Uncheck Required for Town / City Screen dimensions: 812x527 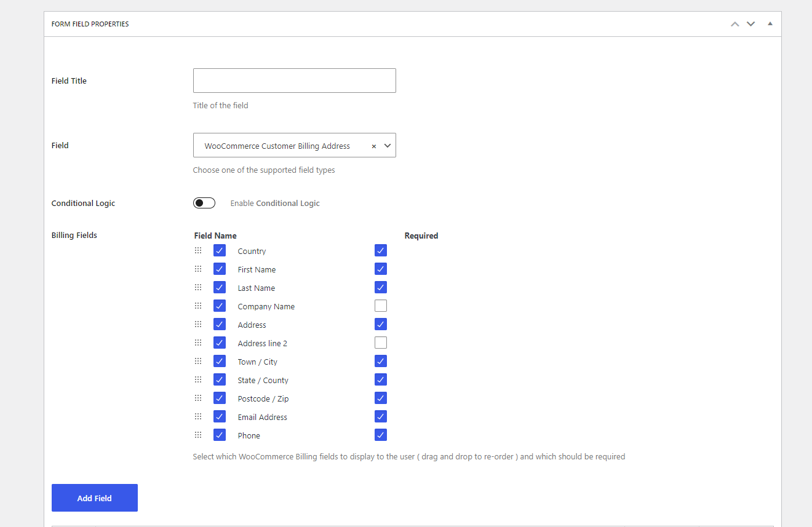click(381, 361)
